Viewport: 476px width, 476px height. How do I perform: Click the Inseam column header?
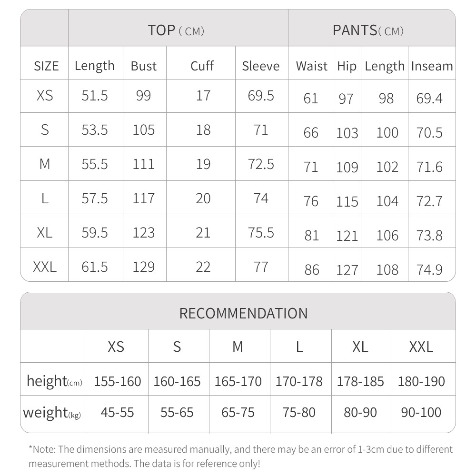point(432,66)
